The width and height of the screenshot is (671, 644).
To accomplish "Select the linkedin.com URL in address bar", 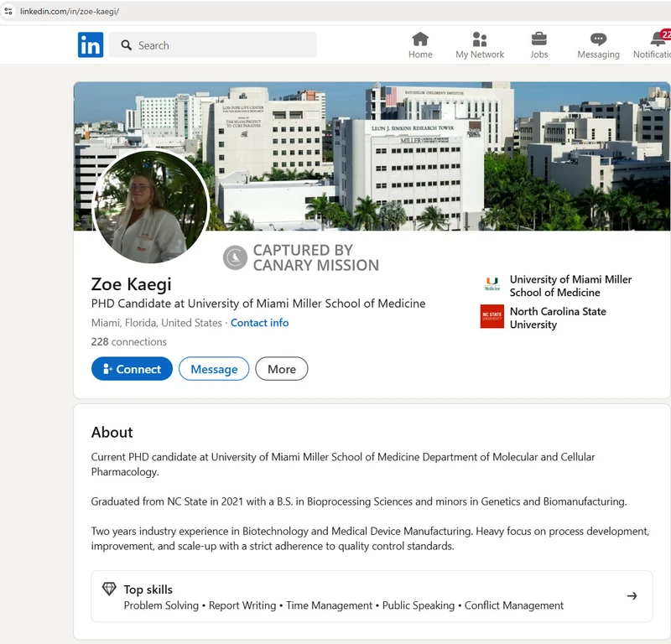I will (70, 12).
